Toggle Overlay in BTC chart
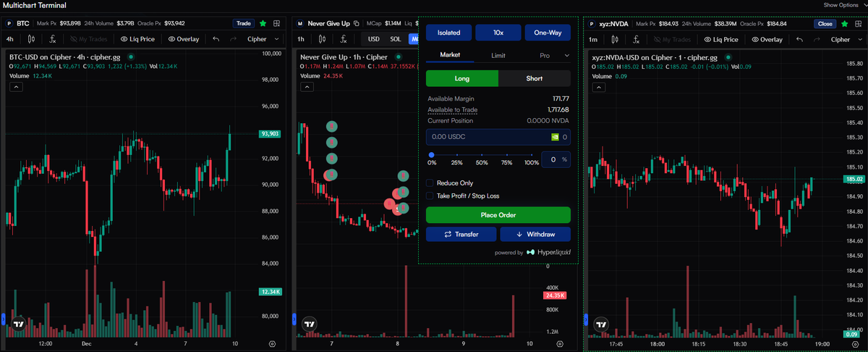Viewport: 868px width, 352px height. pos(184,39)
